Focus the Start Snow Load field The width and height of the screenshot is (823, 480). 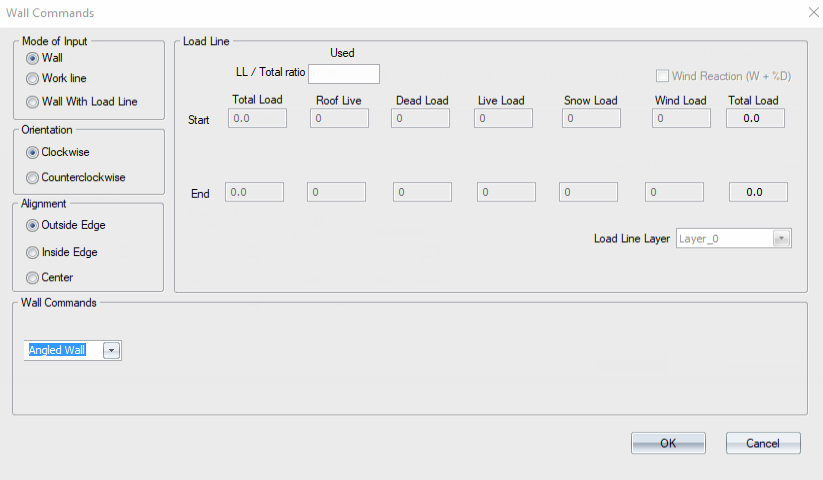click(x=591, y=119)
